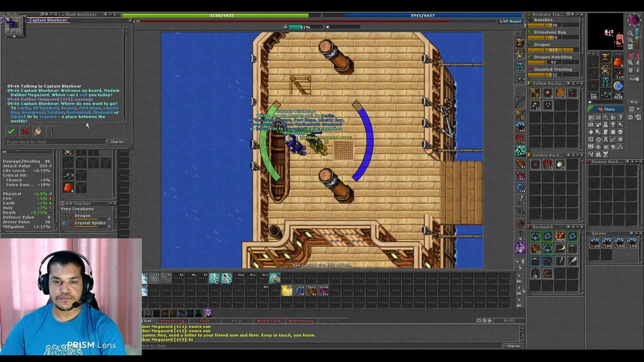This screenshot has height=362, width=644.
Task: Click the Stop button
Action: pos(634,102)
